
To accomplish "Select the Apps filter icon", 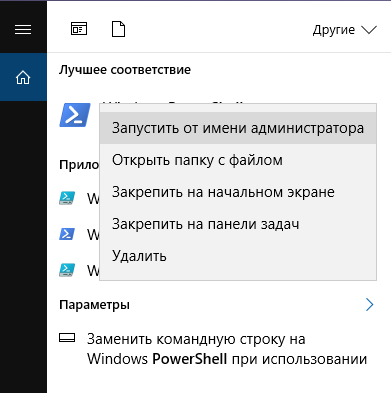I will point(79,29).
